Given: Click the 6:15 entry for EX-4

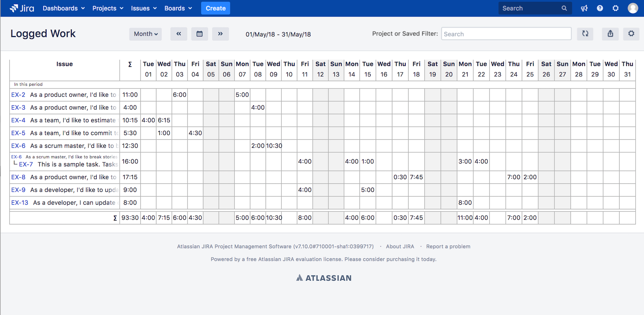Looking at the screenshot, I should click(x=164, y=120).
